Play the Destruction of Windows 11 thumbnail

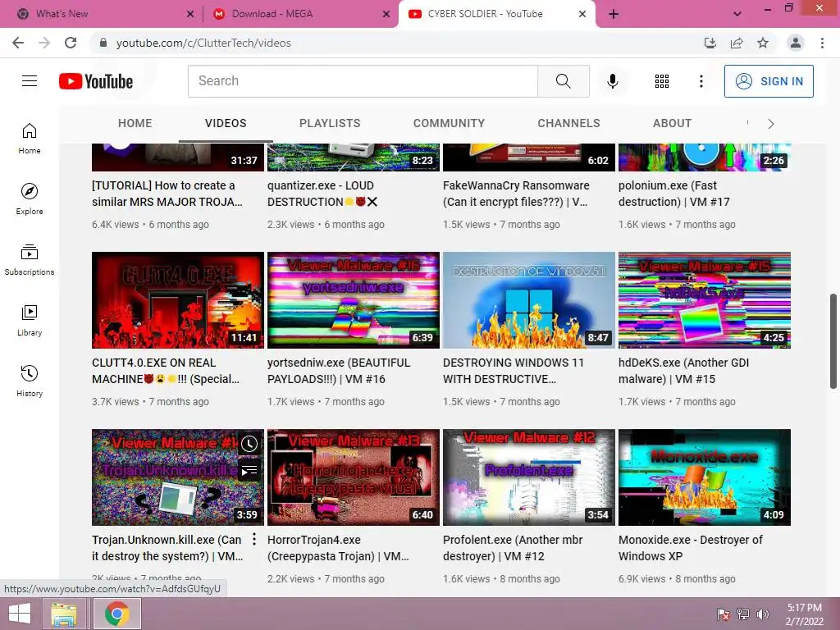point(529,300)
